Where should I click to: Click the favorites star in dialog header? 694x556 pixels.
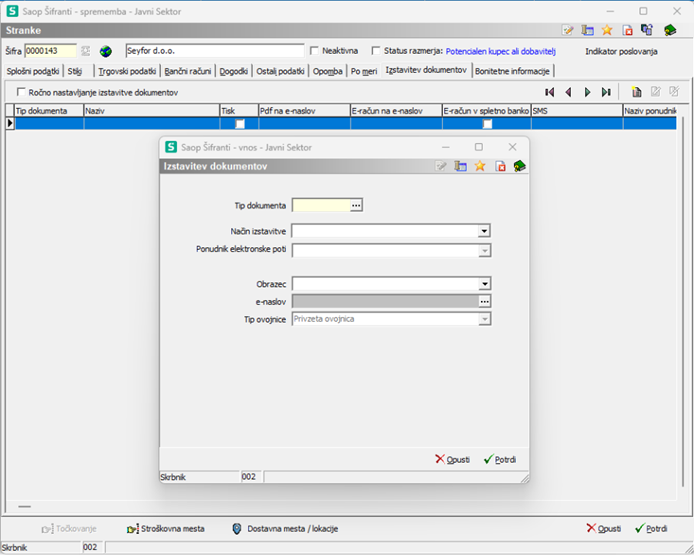point(480,166)
